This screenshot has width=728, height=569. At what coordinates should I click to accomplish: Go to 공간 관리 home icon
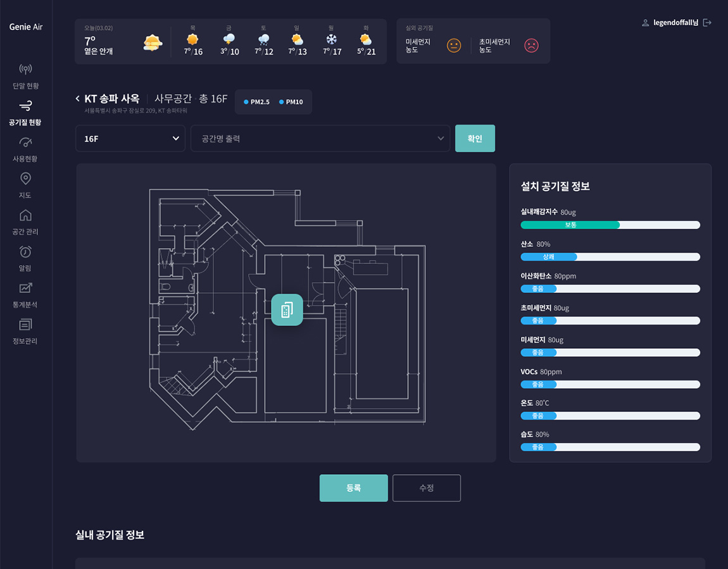[x=25, y=215]
